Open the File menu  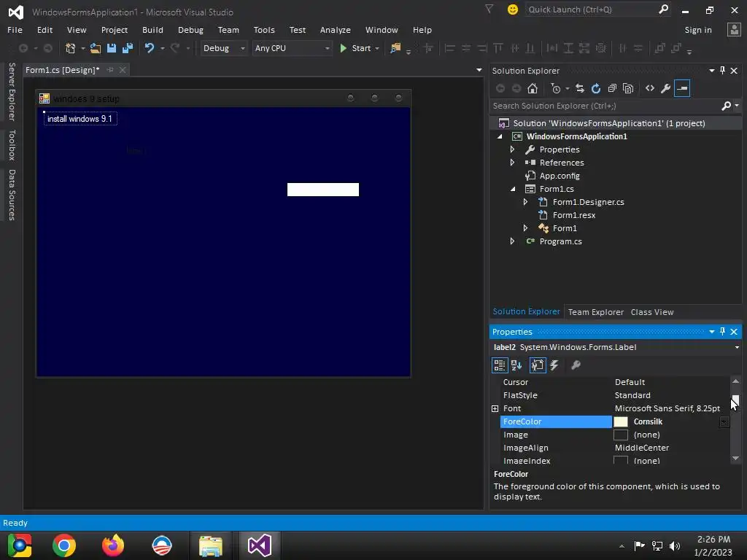click(x=15, y=29)
